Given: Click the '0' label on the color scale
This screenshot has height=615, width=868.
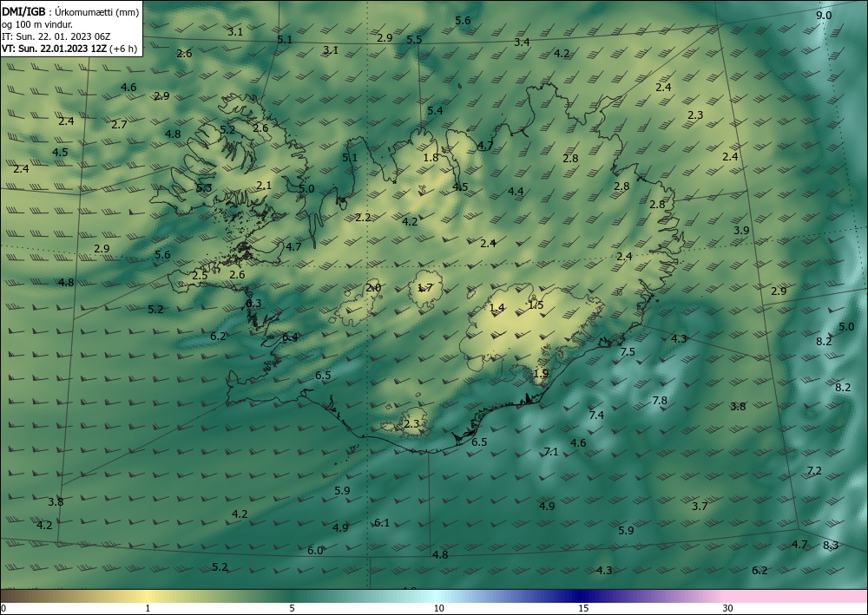Looking at the screenshot, I should tap(3, 608).
